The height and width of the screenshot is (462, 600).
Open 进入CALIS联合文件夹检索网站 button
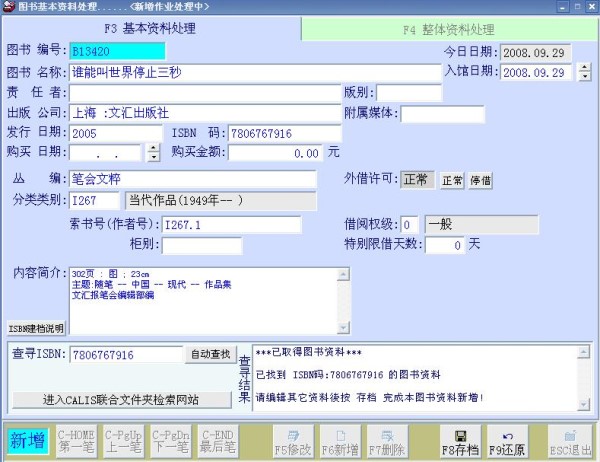click(x=122, y=400)
